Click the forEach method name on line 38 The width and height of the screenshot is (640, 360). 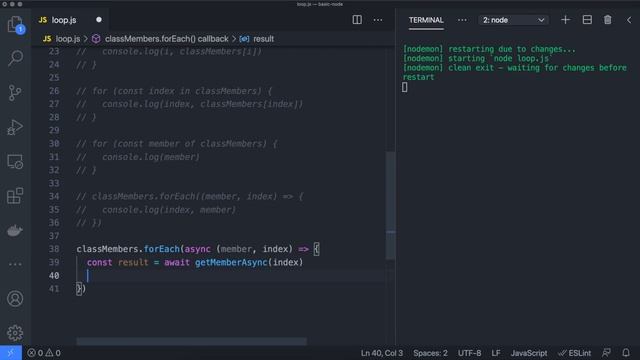pos(161,249)
